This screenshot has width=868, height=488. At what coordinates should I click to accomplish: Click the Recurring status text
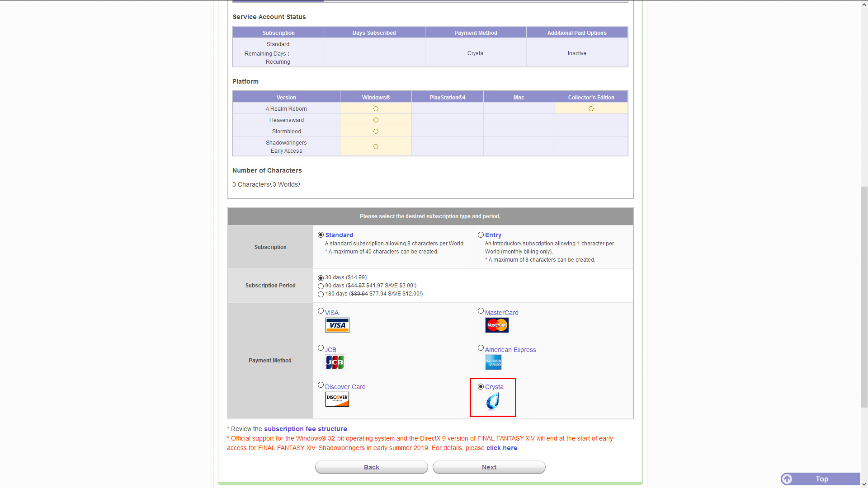click(278, 62)
